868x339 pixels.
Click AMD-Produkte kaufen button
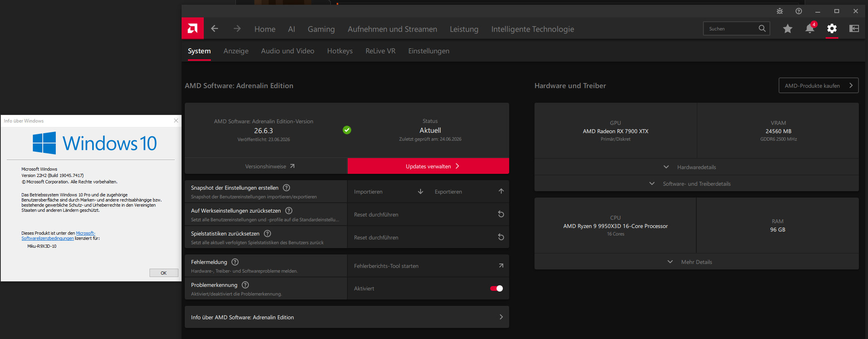[819, 85]
